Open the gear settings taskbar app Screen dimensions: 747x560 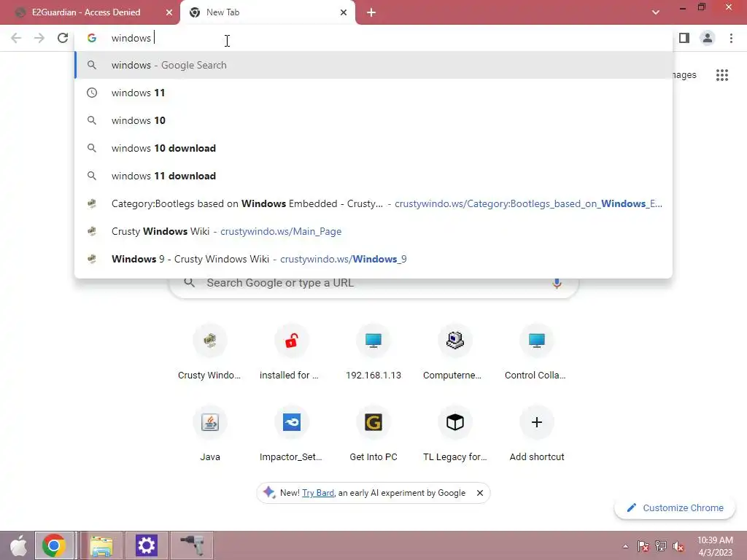146,545
